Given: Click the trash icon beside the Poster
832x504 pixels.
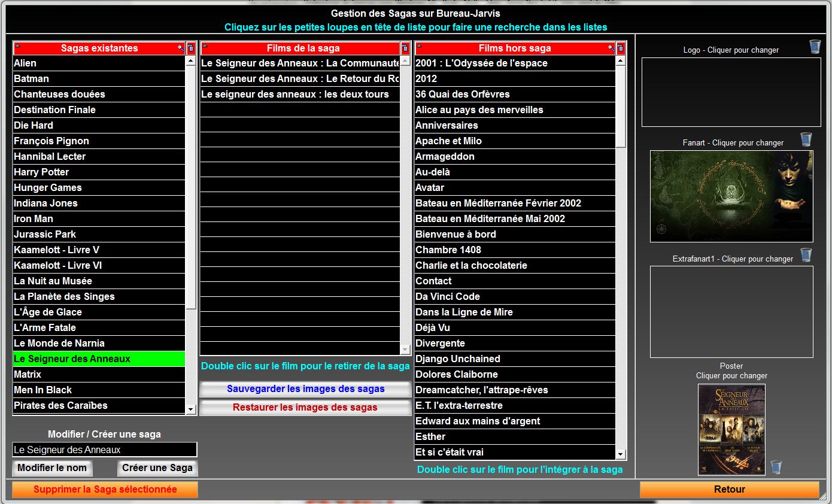Looking at the screenshot, I should pos(776,467).
